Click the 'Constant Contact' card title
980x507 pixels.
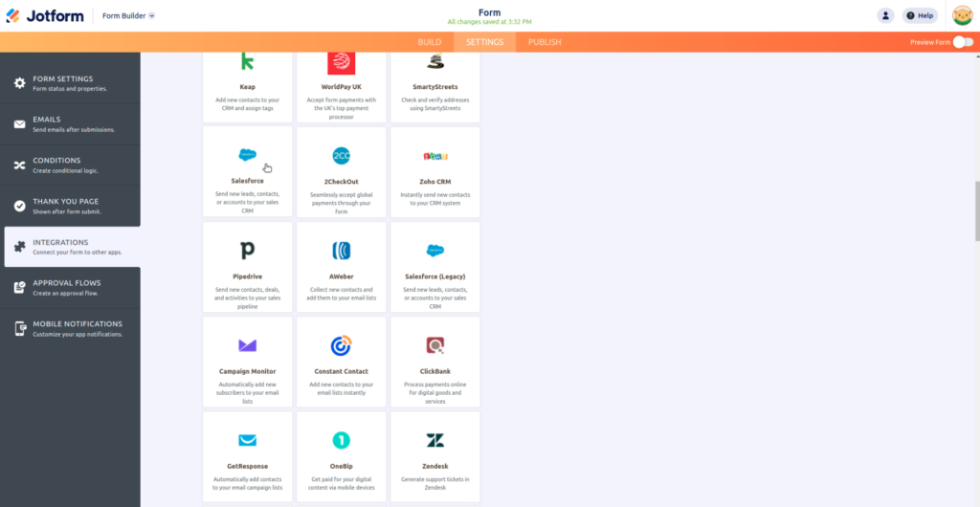[x=342, y=371]
